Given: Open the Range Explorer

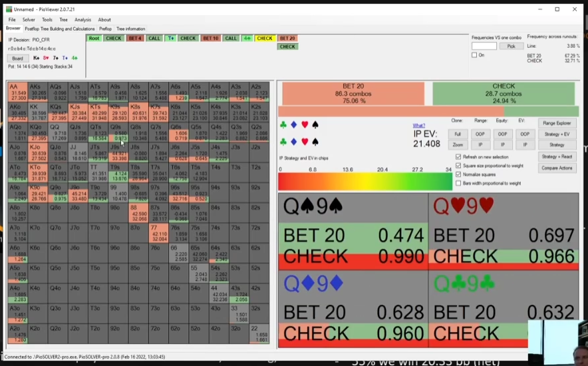Looking at the screenshot, I should (557, 123).
